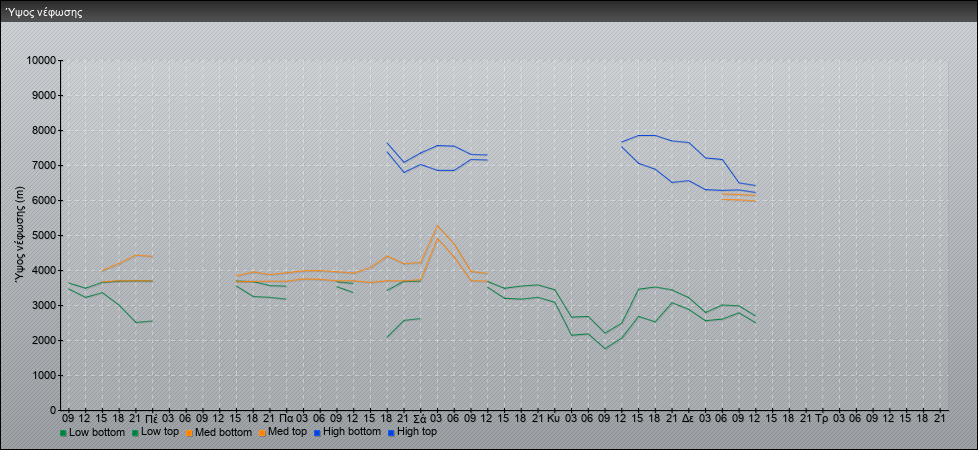Screen dimensions: 978x450
Task: Click the 1000 value on the vertical axis
Action: [x=44, y=375]
